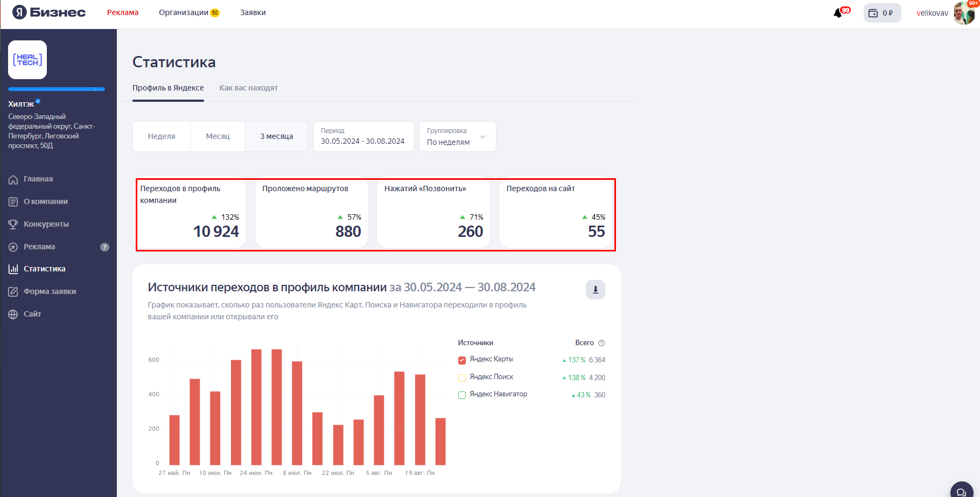Open the Период date range field
The width and height of the screenshot is (980, 497).
click(x=363, y=136)
